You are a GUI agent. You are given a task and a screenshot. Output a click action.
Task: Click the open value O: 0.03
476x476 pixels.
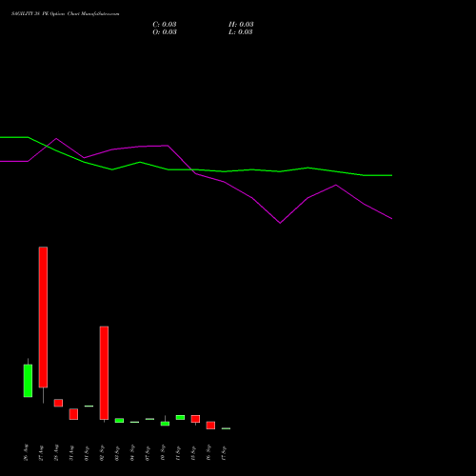165,32
